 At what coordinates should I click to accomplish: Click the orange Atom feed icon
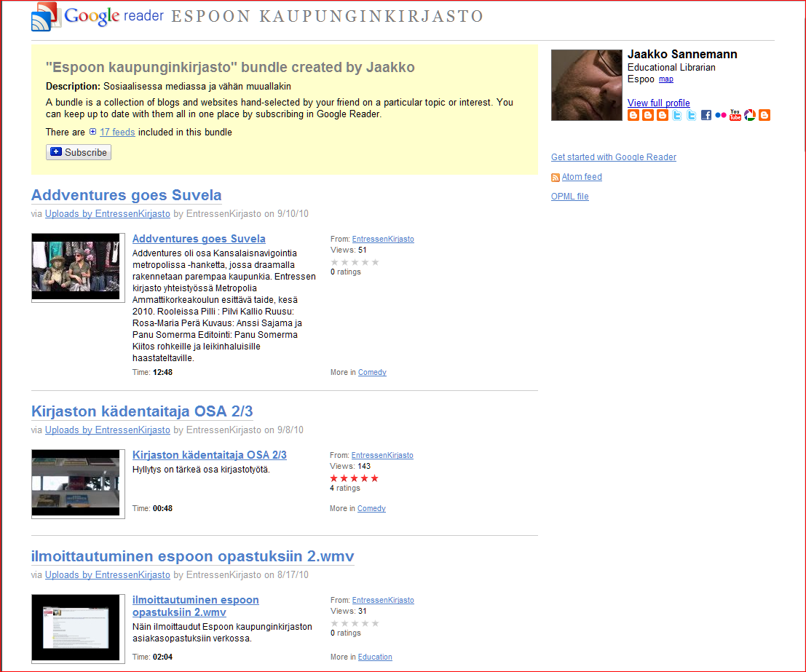[555, 178]
